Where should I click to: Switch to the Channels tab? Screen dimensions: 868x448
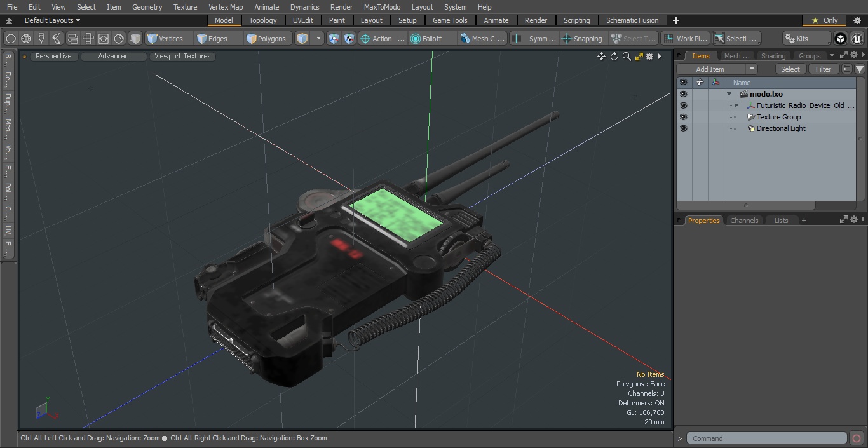click(744, 221)
